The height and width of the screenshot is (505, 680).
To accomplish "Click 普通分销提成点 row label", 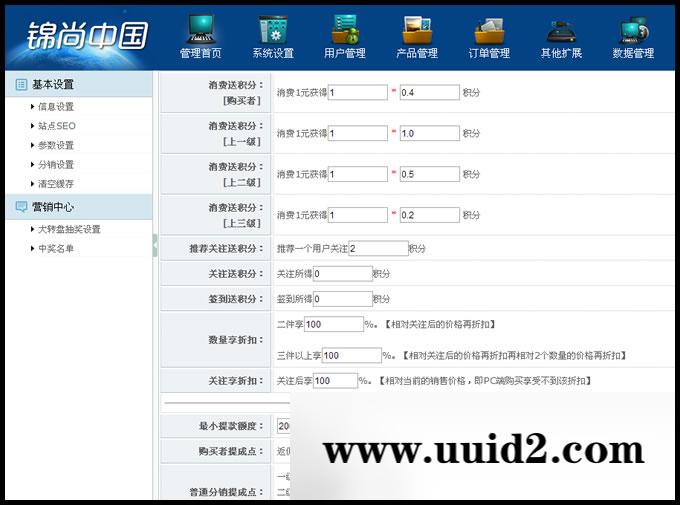I will pos(226,492).
